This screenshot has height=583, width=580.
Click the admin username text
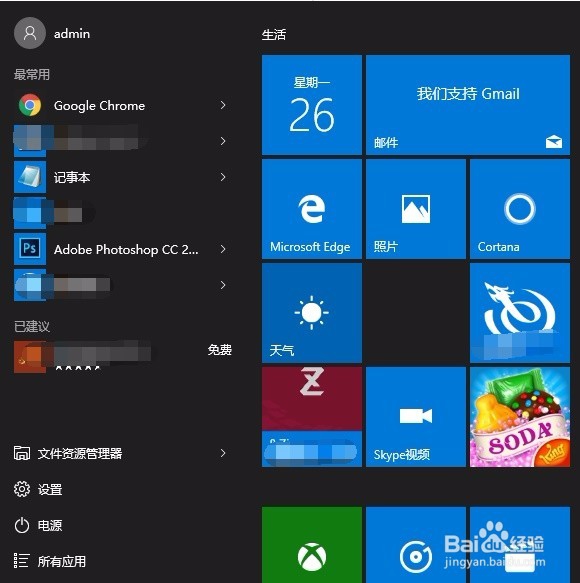point(72,34)
